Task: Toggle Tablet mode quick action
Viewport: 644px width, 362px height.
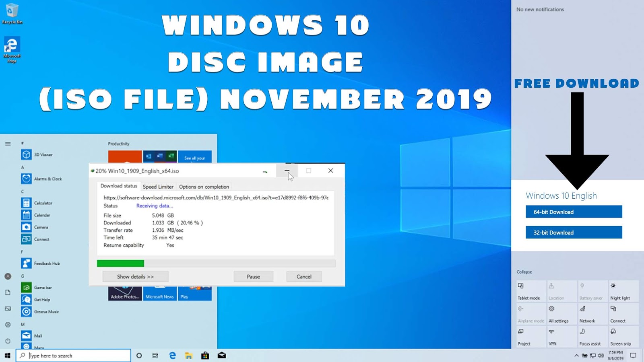Action: click(531, 291)
